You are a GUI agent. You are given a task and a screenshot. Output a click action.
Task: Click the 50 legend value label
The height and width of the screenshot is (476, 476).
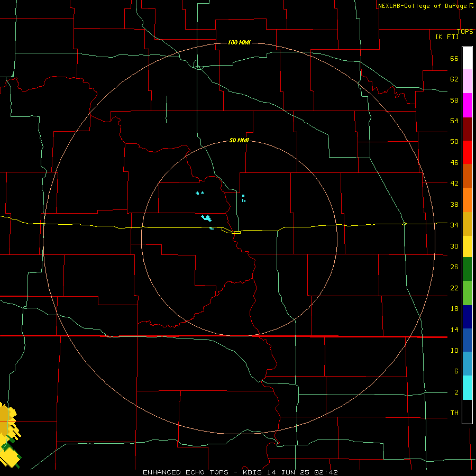[x=454, y=142]
